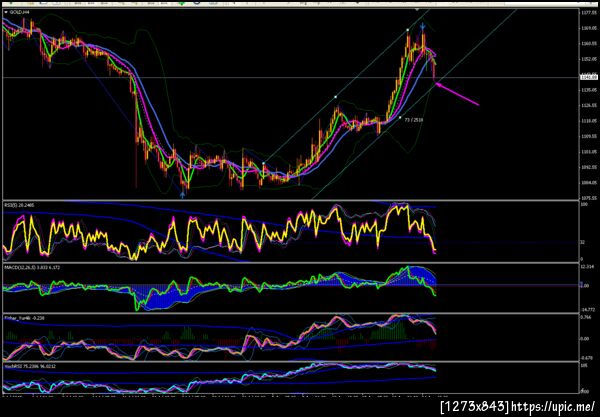Click the GOLD,H4 chart title label
Image resolution: width=600 pixels, height=417 pixels.
20,12
